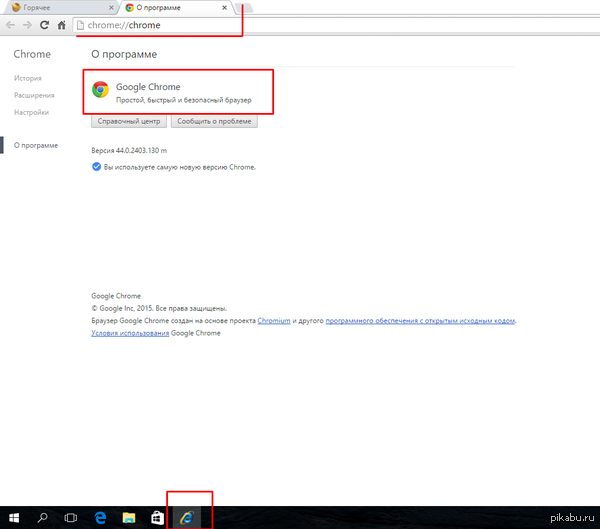Open Расширения in sidebar
Screen dimensions: 600x529
[x=34, y=95]
